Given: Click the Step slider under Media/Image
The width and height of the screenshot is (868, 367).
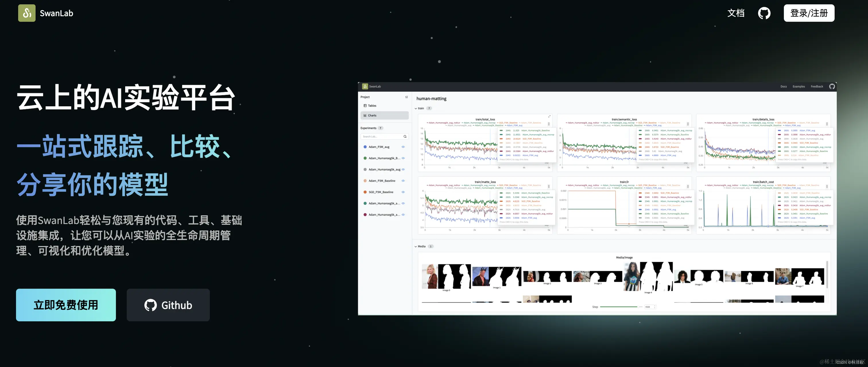Looking at the screenshot, I should (619, 307).
